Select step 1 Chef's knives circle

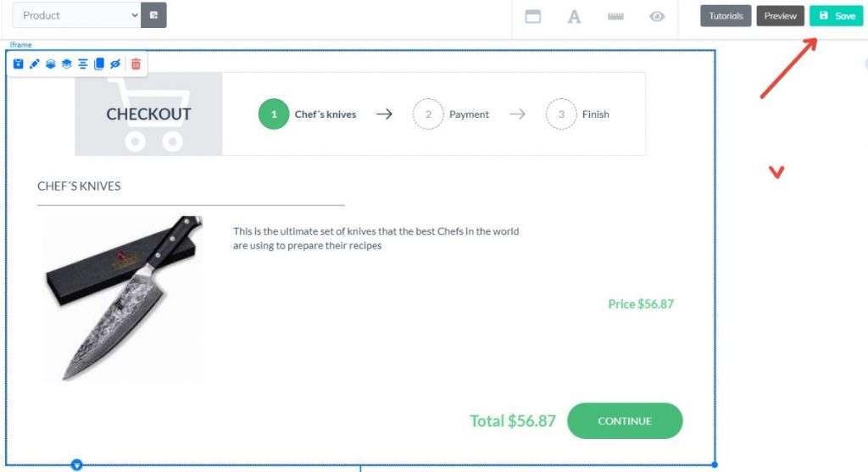[274, 114]
